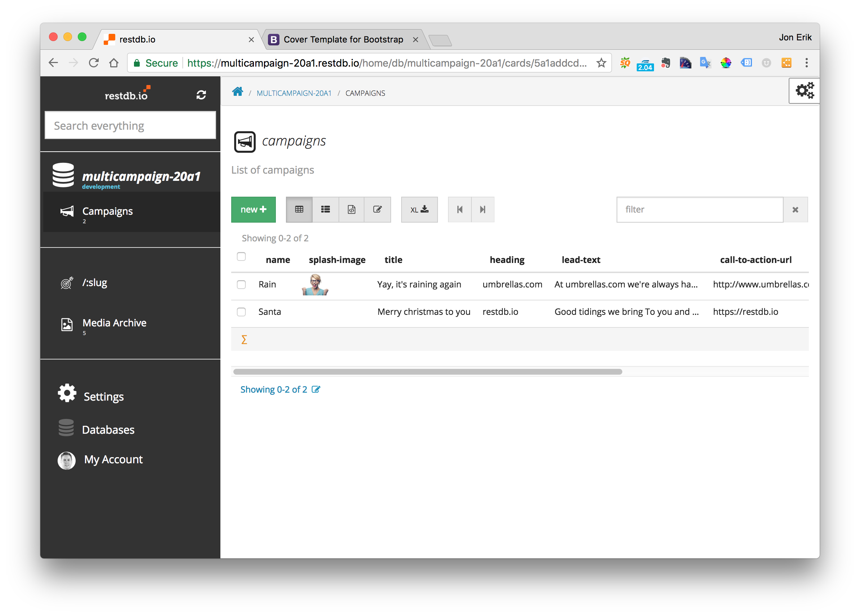Click the edit icon beside Showing 0-2 of 2
Screen dimensions: 860x616
pos(316,389)
